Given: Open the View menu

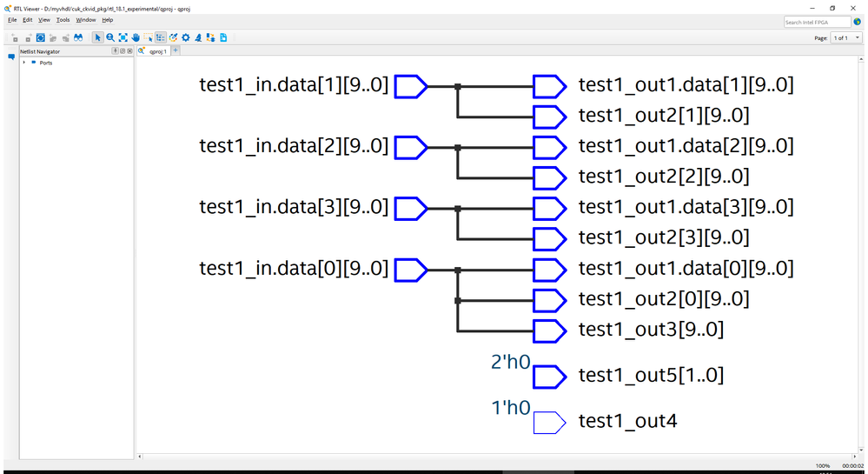Looking at the screenshot, I should point(44,19).
